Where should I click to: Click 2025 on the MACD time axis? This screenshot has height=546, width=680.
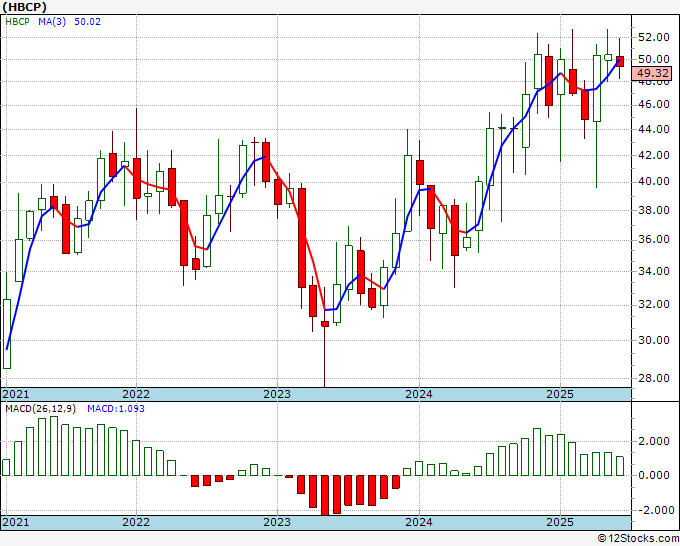560,522
